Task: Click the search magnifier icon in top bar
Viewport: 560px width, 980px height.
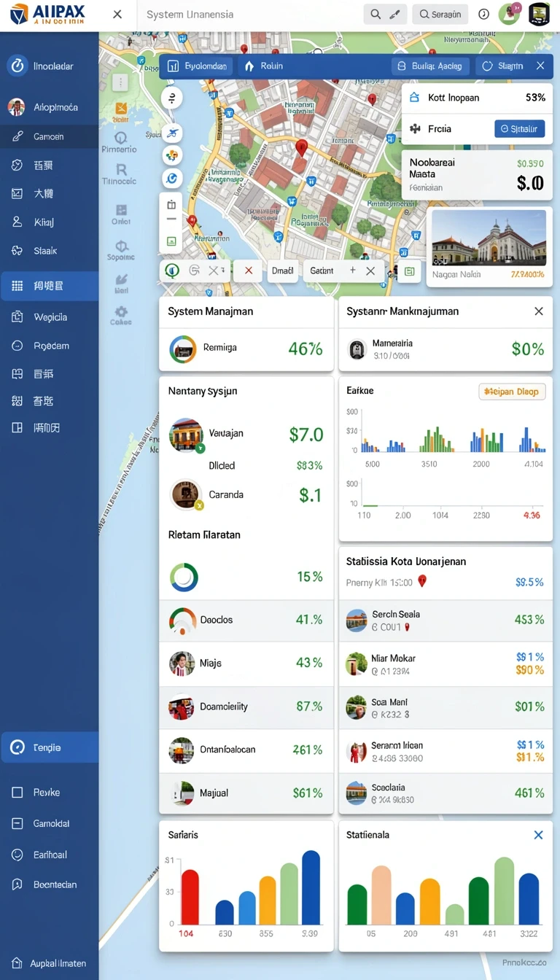Action: point(375,15)
